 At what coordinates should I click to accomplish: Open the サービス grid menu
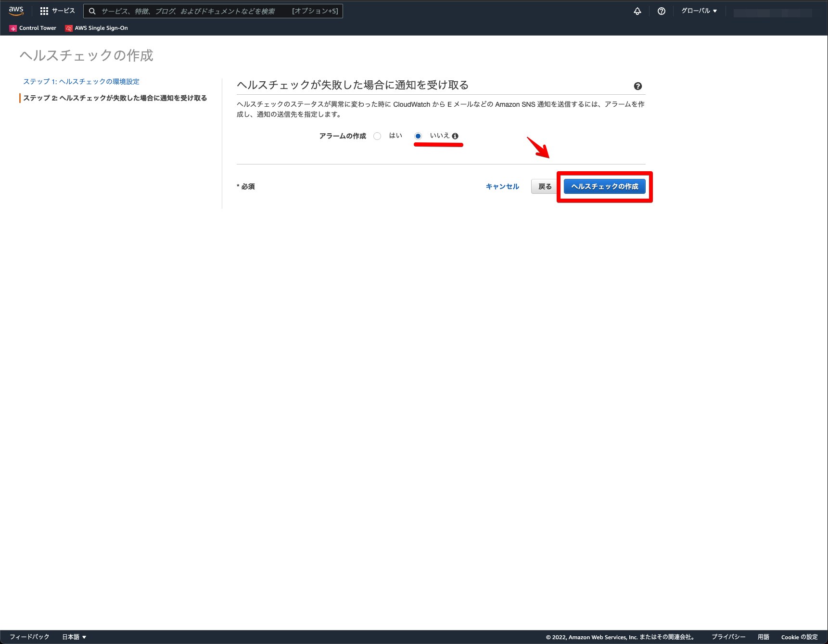(x=57, y=11)
